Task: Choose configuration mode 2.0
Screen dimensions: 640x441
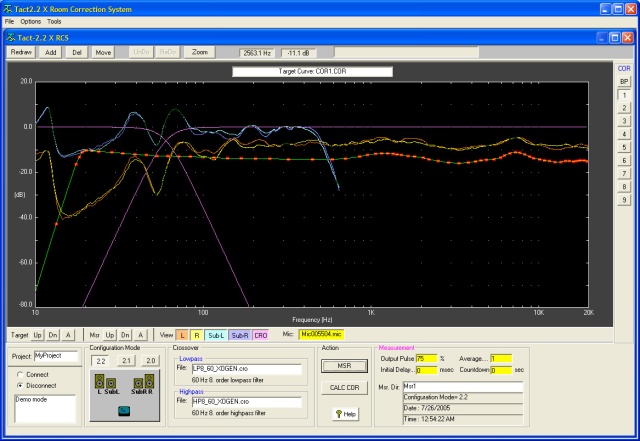Action: coord(151,361)
